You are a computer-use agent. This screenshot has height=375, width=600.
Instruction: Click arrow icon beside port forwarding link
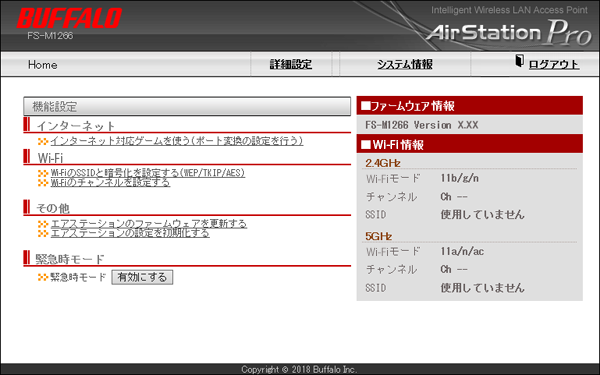pos(43,142)
